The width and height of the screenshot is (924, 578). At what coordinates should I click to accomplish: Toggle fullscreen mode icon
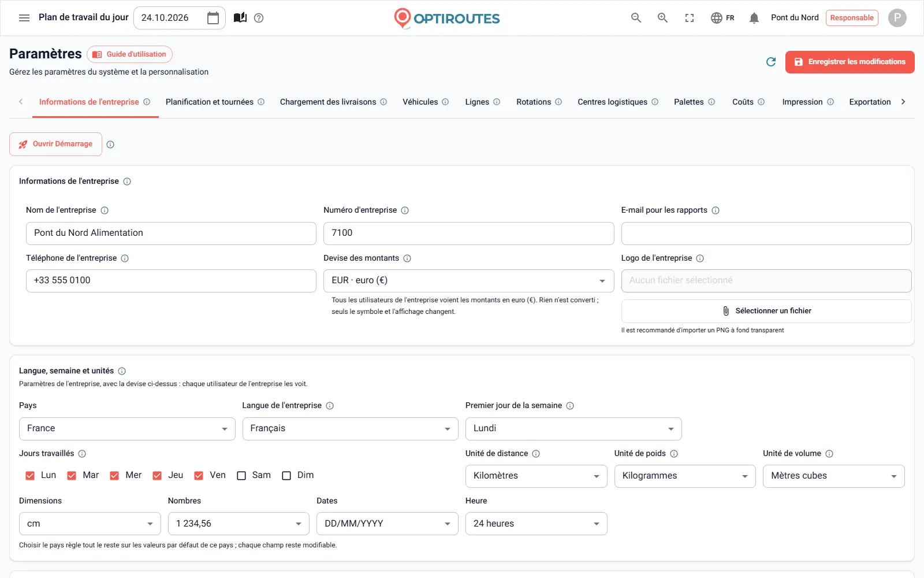(690, 18)
